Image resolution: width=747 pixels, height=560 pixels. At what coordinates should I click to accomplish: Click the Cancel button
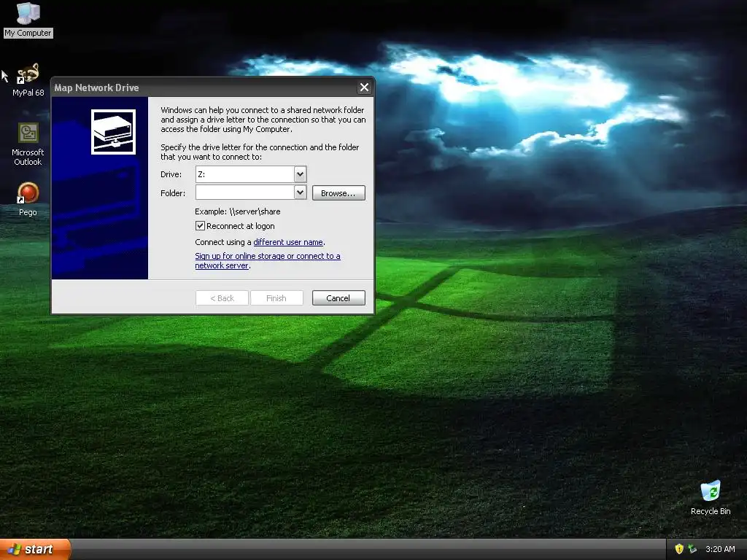tap(338, 298)
